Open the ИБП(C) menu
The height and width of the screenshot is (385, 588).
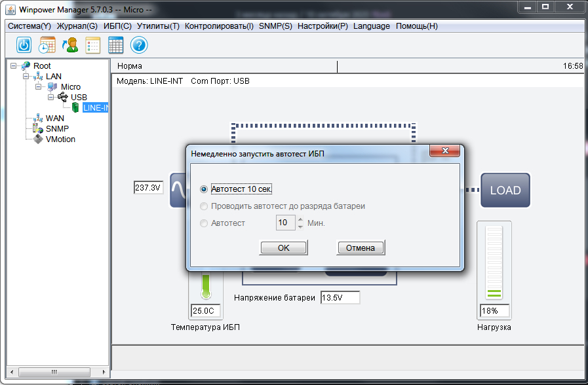(117, 26)
